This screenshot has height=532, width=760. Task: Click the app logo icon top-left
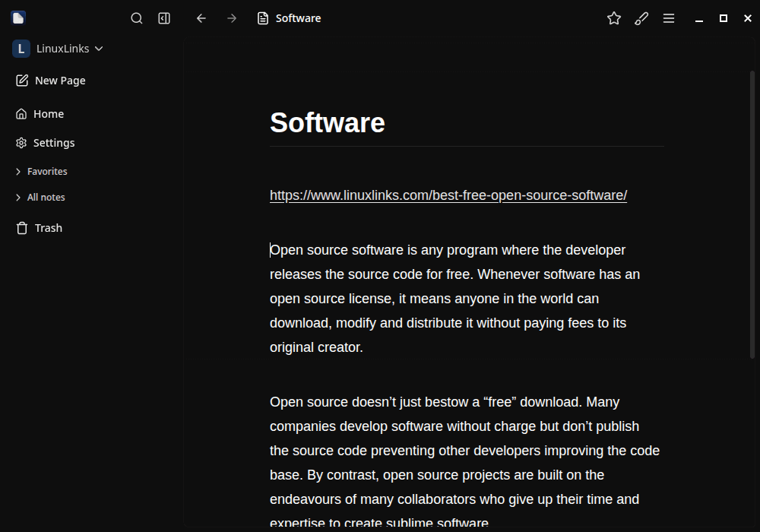(x=18, y=18)
